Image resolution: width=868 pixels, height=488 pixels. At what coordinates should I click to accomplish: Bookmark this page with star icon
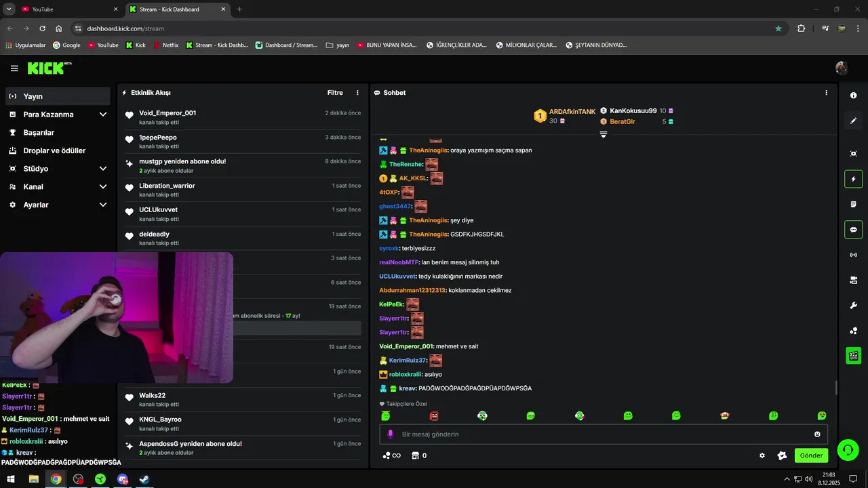(778, 28)
